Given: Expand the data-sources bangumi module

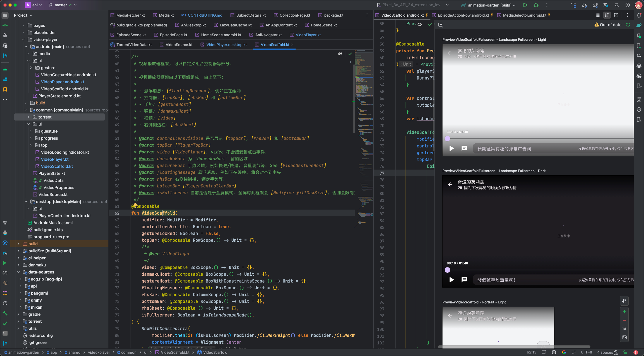Looking at the screenshot, I should click(21, 293).
